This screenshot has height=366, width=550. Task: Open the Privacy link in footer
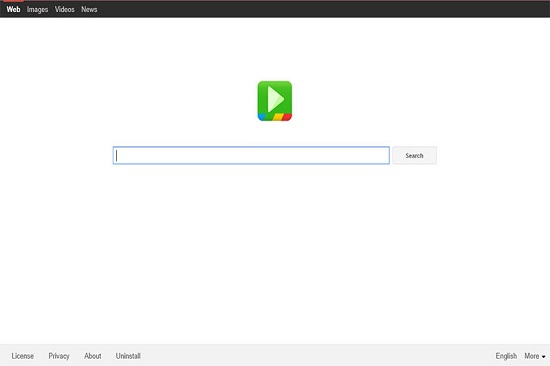point(59,356)
